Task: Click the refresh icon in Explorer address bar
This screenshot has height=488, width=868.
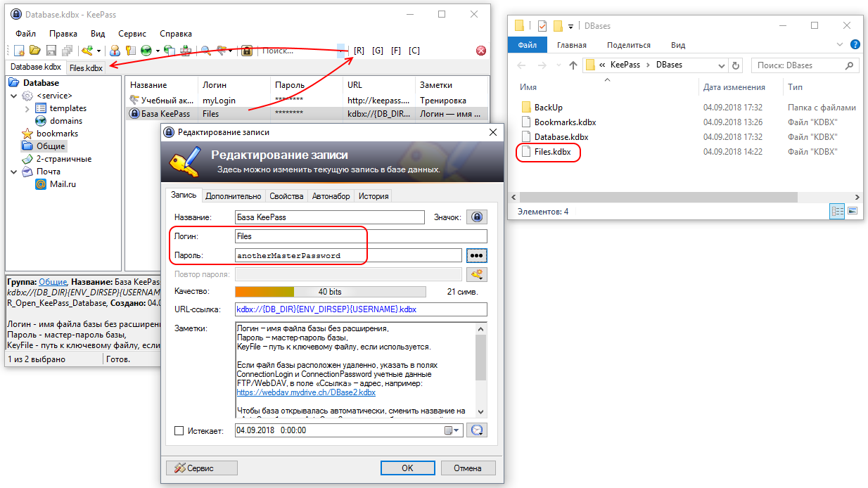Action: (736, 65)
